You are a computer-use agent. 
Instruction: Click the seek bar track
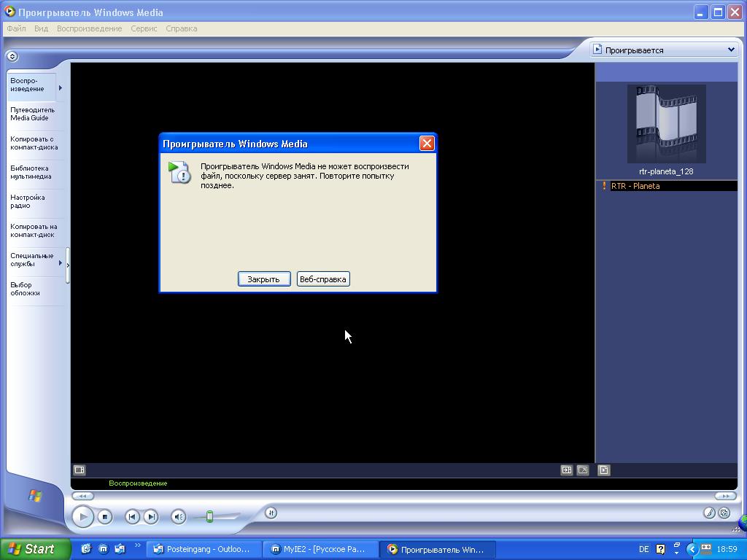pyautogui.click(x=404, y=496)
